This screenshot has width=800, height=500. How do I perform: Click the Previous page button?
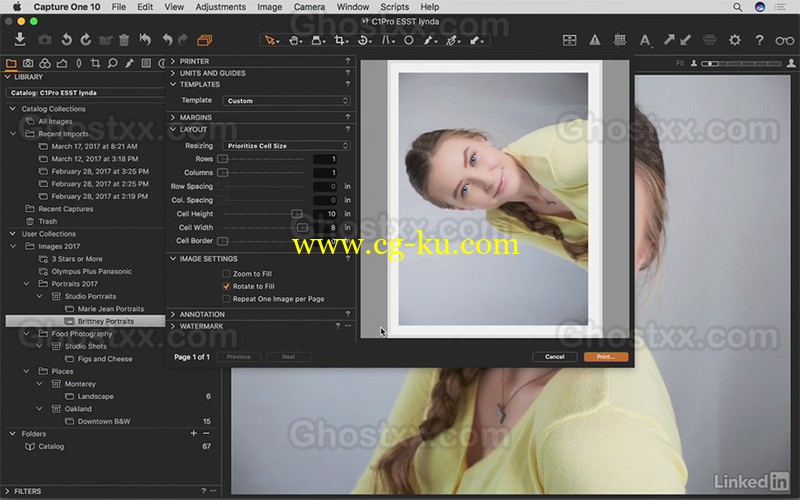(x=238, y=357)
